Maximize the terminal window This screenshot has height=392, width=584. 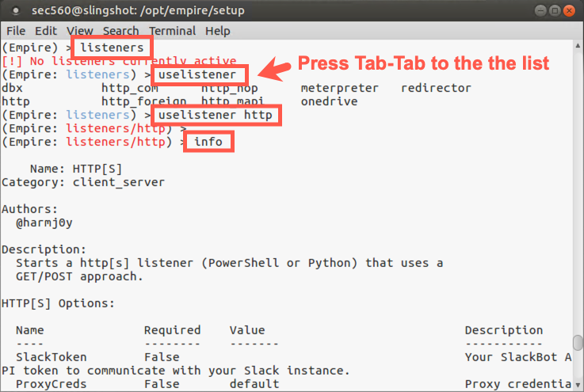coord(555,10)
